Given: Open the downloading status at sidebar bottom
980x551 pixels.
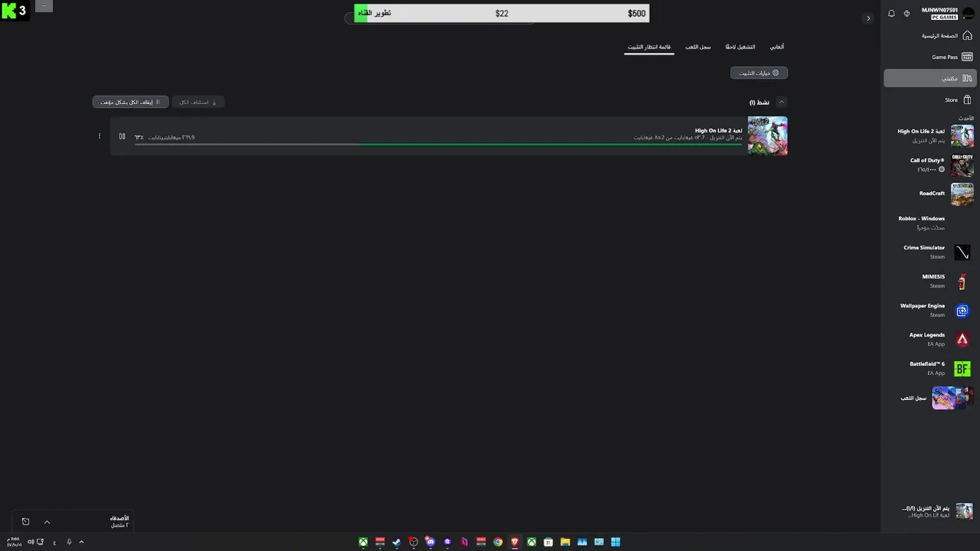Looking at the screenshot, I should pyautogui.click(x=929, y=511).
